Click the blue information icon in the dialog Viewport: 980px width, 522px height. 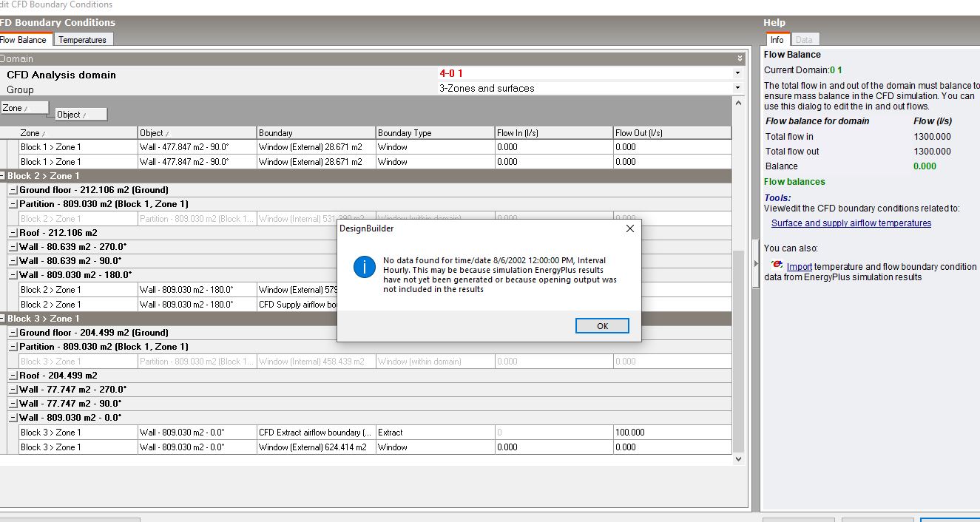coord(365,267)
